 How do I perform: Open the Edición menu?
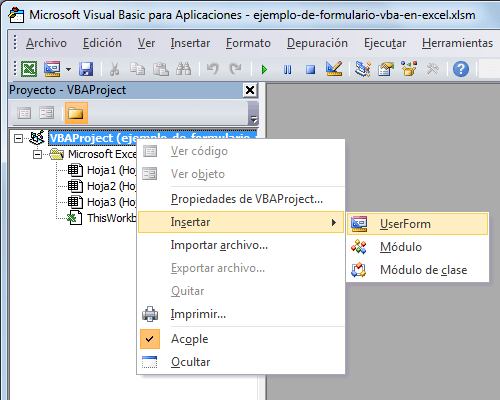click(102, 43)
